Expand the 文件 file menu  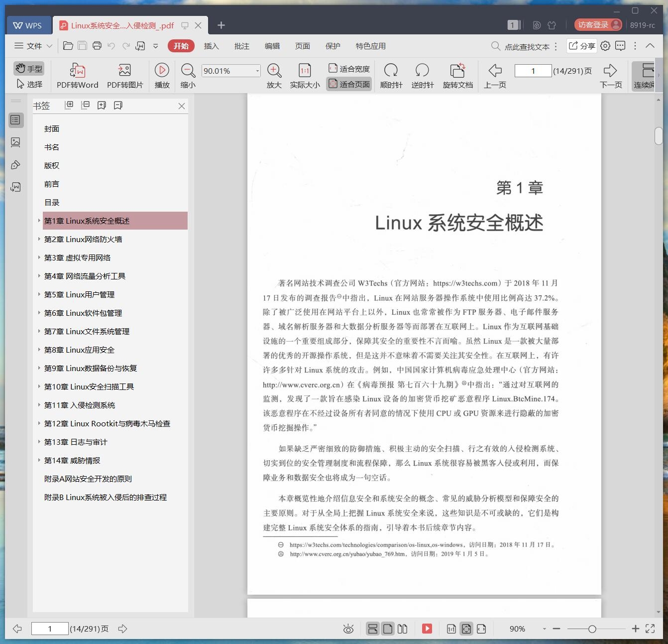32,46
